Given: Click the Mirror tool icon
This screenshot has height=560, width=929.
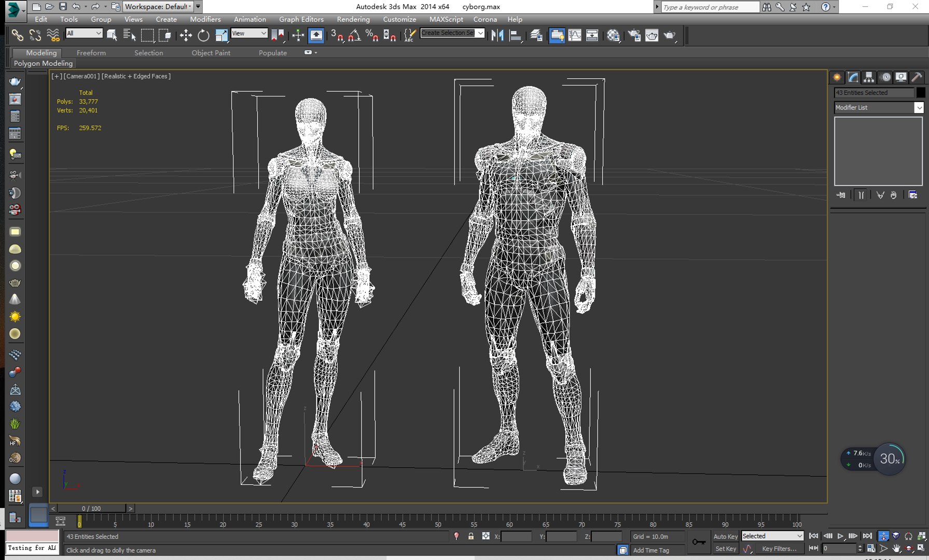Looking at the screenshot, I should 497,35.
